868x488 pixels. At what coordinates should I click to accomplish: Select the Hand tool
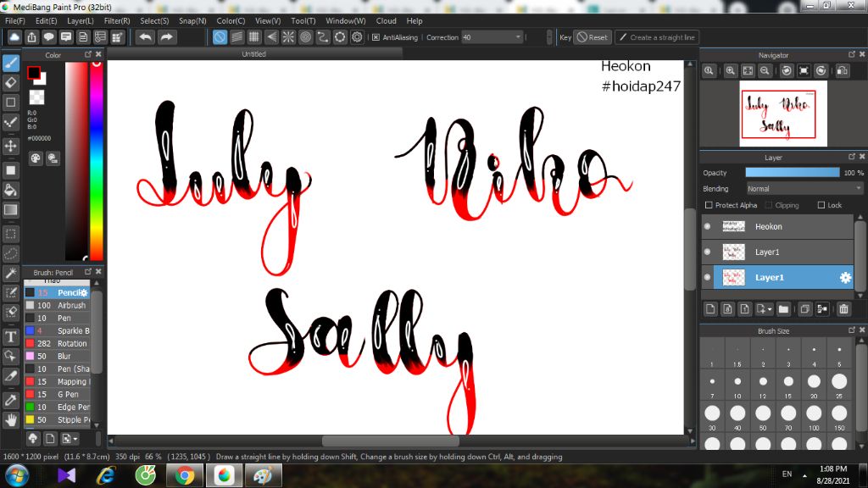click(x=10, y=420)
